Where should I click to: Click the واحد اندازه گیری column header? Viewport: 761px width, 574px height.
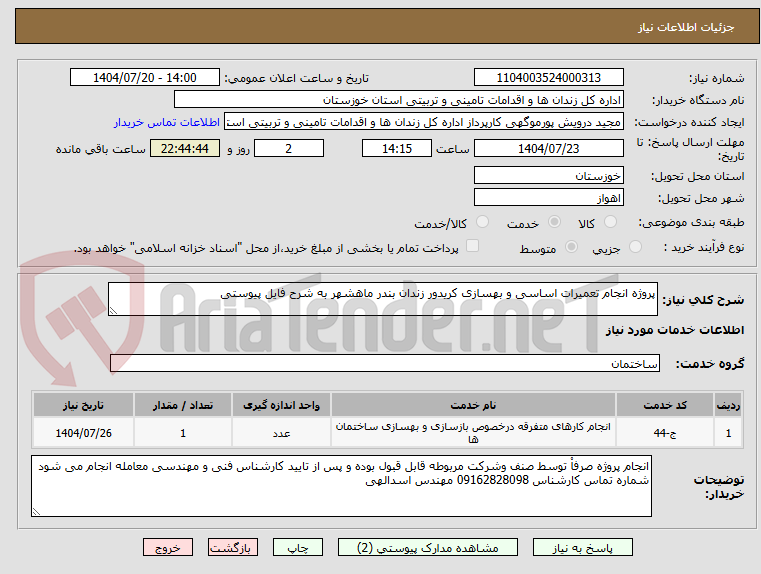(x=281, y=405)
